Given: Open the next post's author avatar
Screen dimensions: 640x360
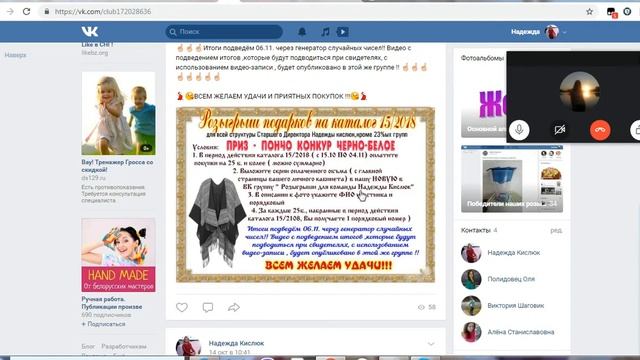Looking at the screenshot, I should 188,346.
